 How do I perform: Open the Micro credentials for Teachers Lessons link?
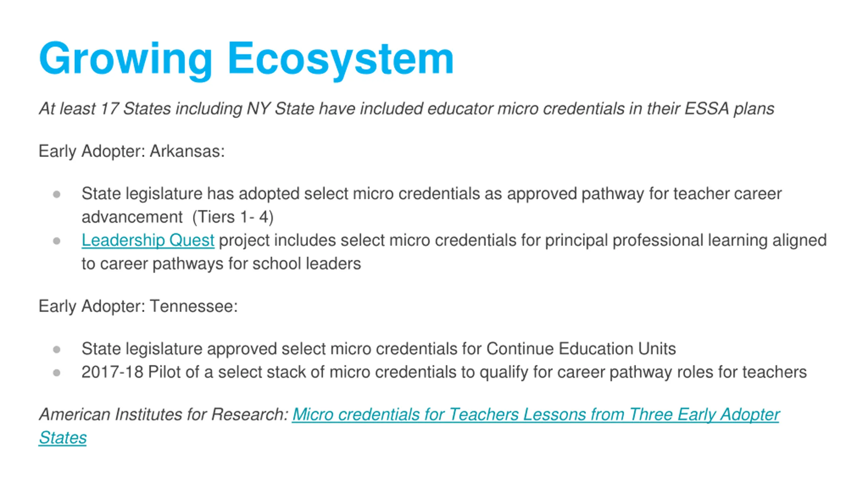click(536, 414)
